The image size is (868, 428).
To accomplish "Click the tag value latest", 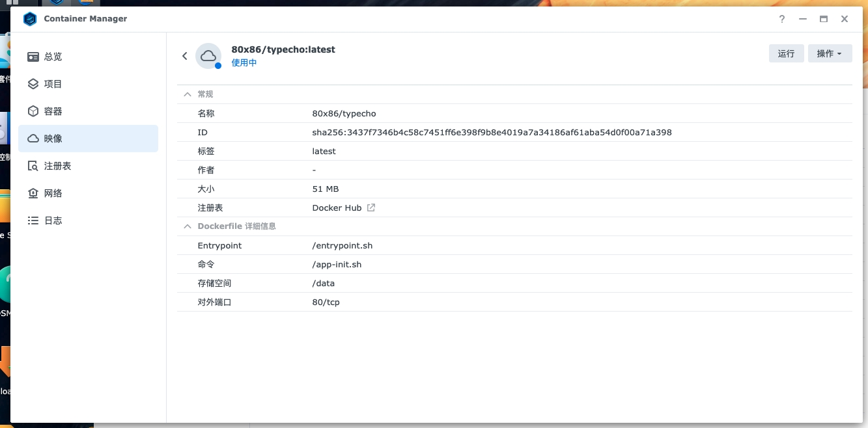I will pyautogui.click(x=324, y=151).
